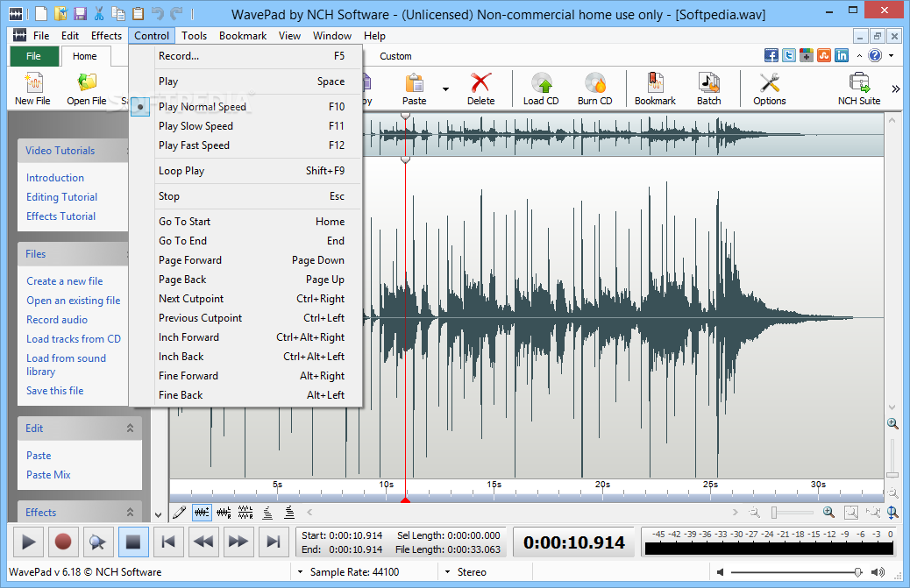Open dropdown arrow next to help icon

(x=891, y=56)
